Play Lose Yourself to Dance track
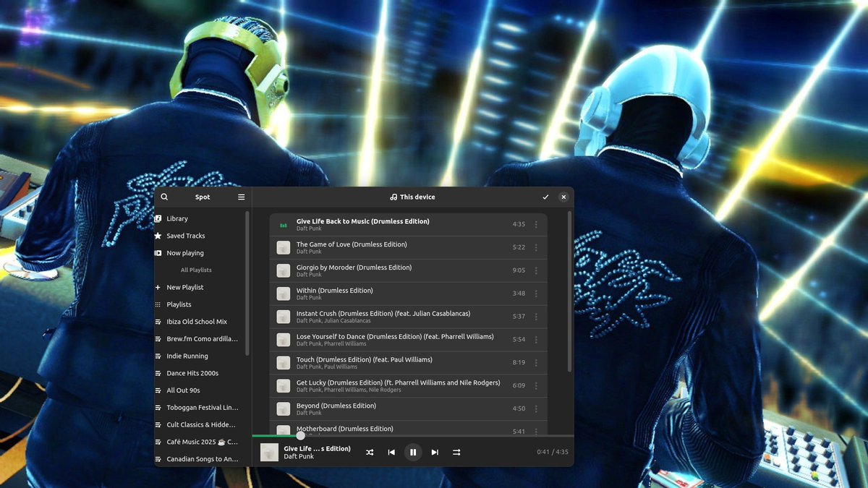This screenshot has width=868, height=488. tap(409, 339)
